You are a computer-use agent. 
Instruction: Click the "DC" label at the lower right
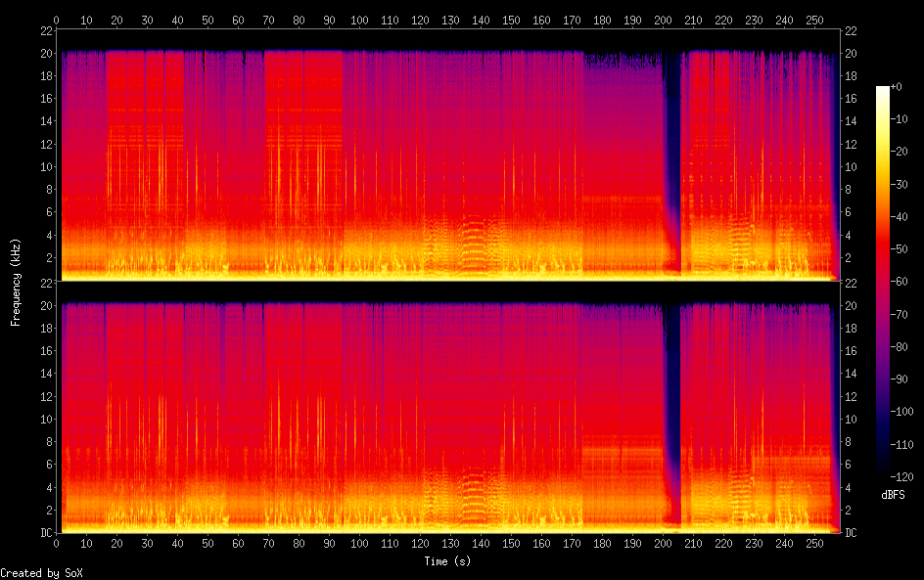click(850, 533)
